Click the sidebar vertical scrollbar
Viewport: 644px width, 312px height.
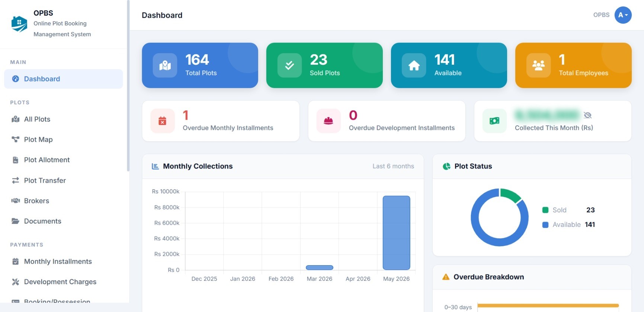coord(128,86)
